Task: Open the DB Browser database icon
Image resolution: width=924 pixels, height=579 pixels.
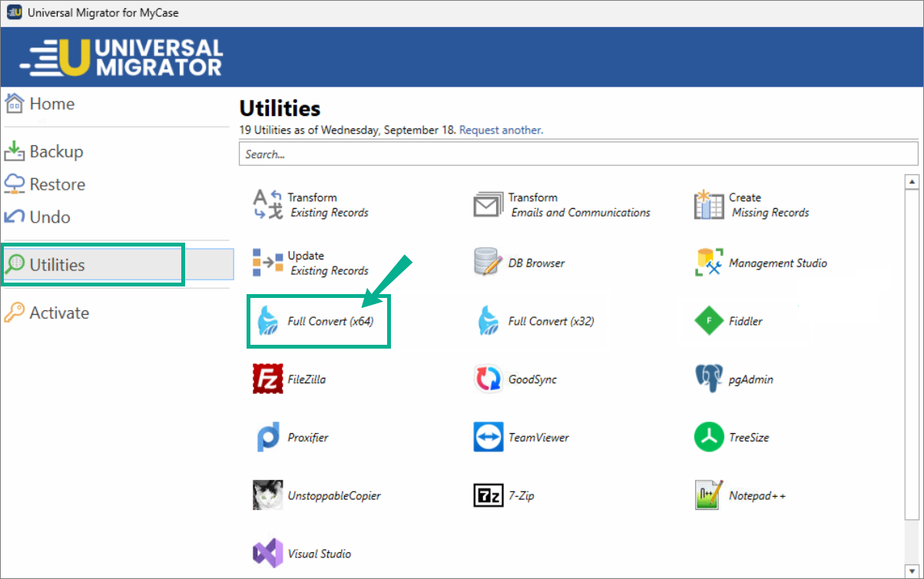Action: [x=488, y=263]
